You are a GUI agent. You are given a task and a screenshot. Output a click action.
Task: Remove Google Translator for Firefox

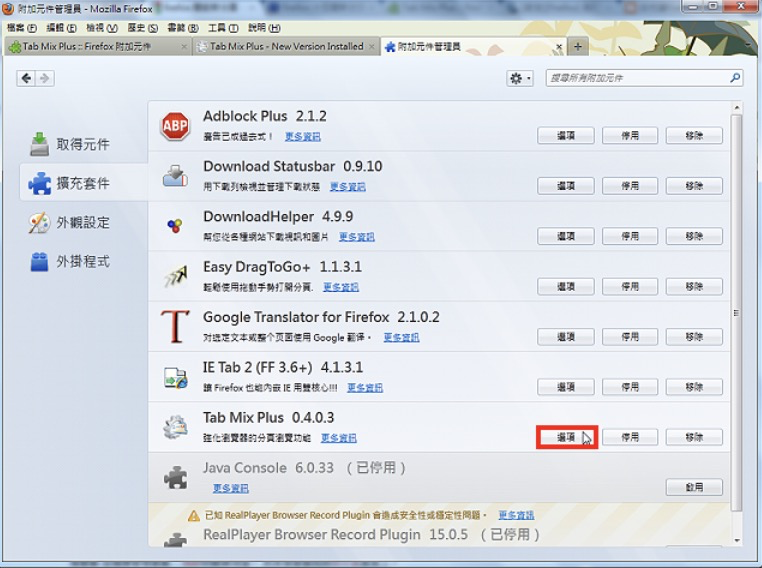coord(694,337)
